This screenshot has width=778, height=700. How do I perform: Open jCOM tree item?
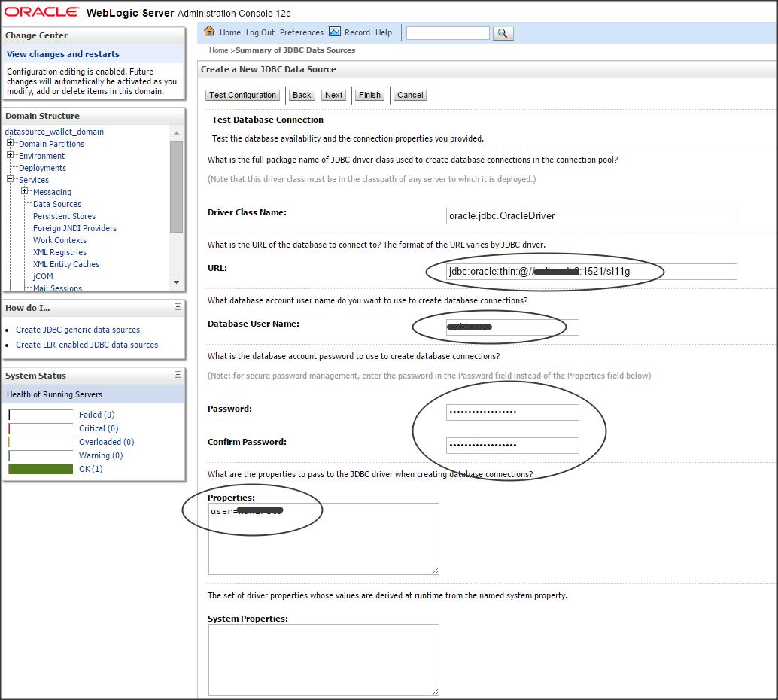coord(43,276)
